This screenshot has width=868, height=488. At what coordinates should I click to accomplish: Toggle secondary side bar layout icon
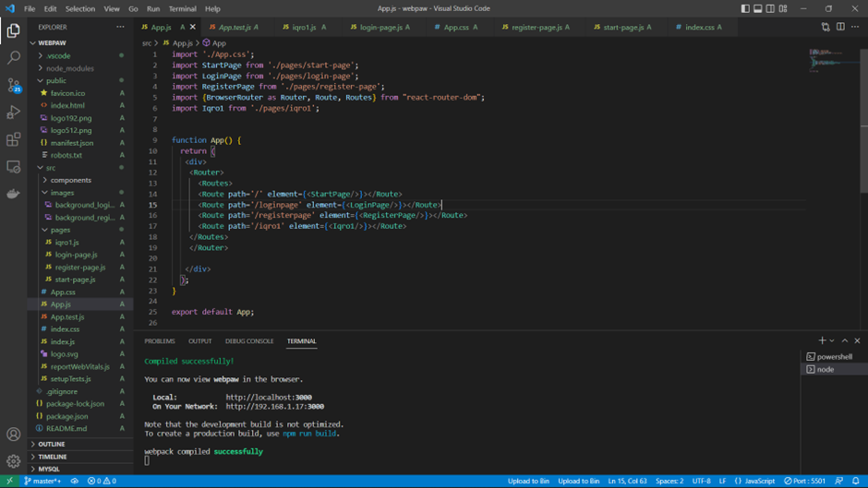770,9
